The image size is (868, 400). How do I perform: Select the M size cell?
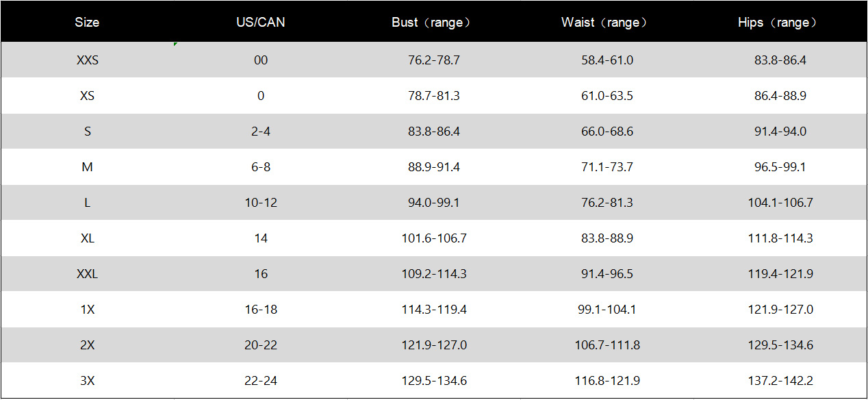pos(87,167)
